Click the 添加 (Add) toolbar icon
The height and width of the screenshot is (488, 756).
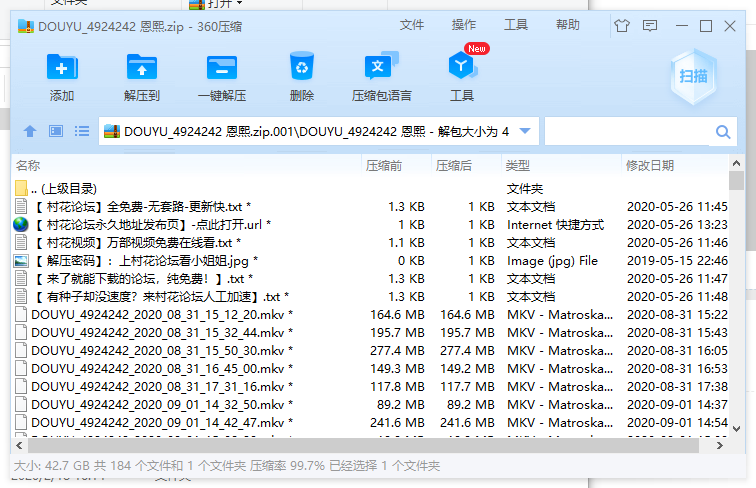coord(62,77)
